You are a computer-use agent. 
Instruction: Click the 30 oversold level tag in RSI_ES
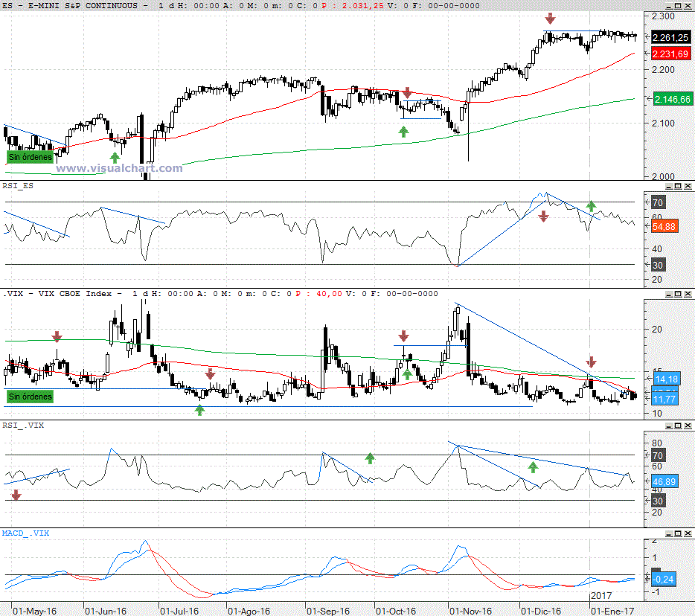coord(658,266)
